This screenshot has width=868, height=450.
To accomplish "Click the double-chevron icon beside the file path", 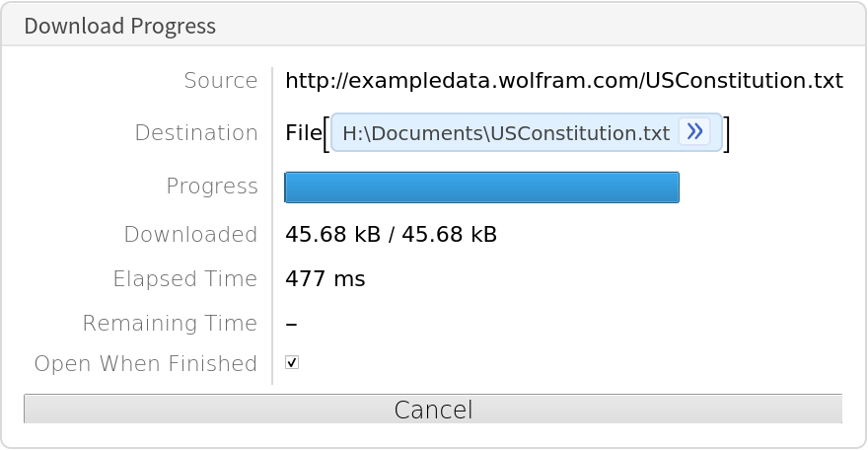I will click(x=694, y=132).
